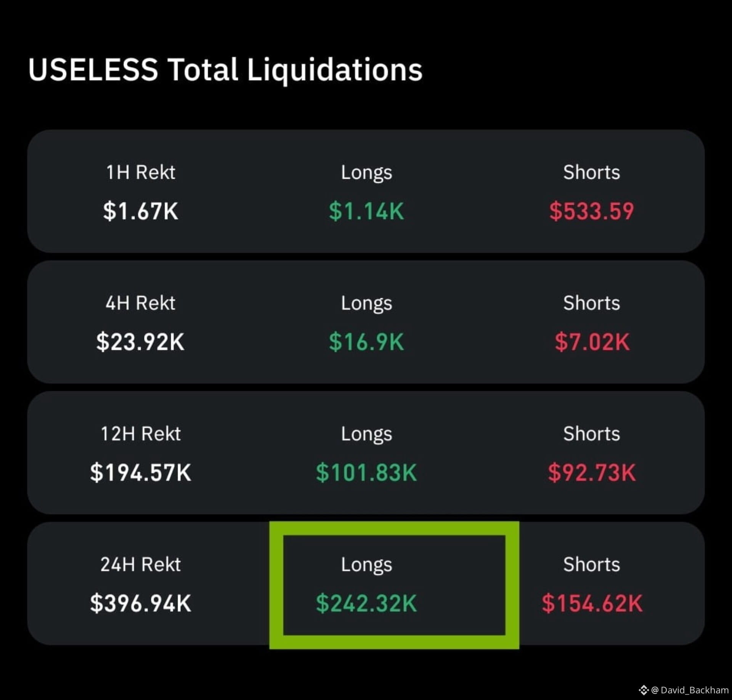The height and width of the screenshot is (700, 732).
Task: Select the 12H Shorts $92.73K value
Action: (x=592, y=472)
